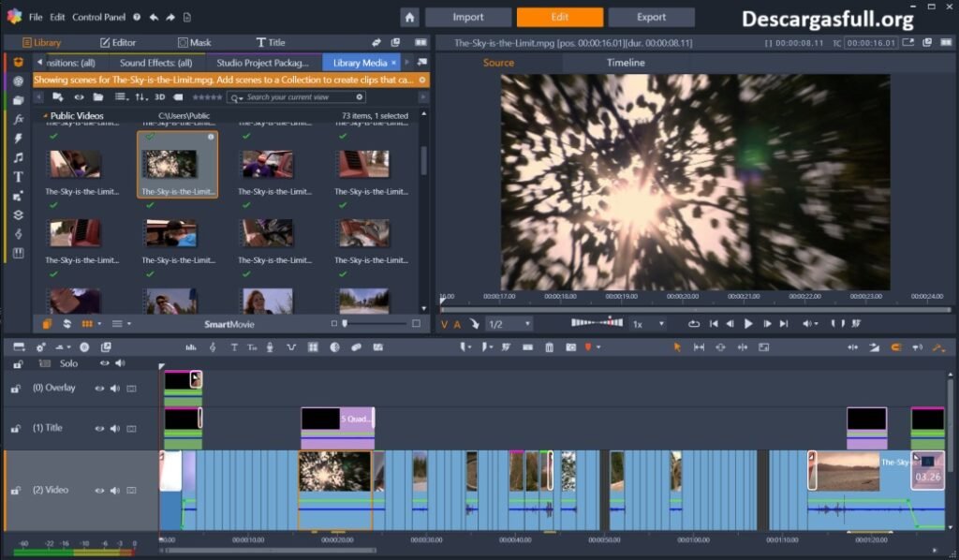Open the Home screen via house icon

tap(409, 17)
